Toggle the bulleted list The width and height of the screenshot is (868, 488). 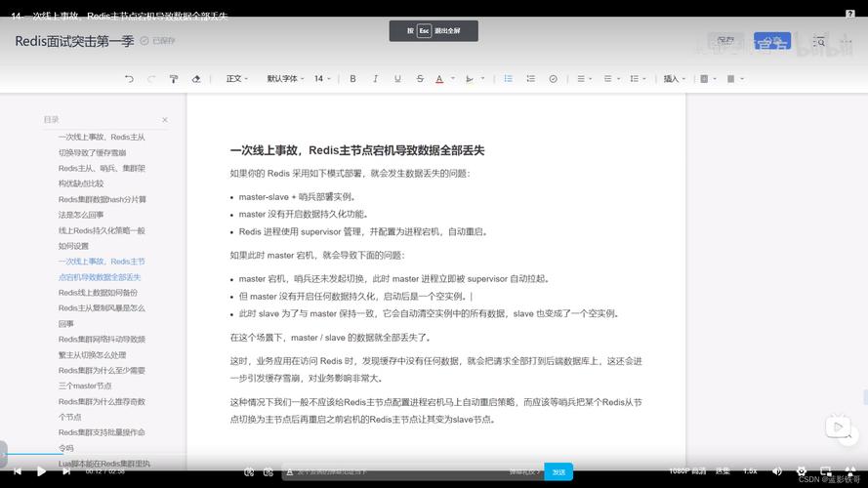coord(508,78)
